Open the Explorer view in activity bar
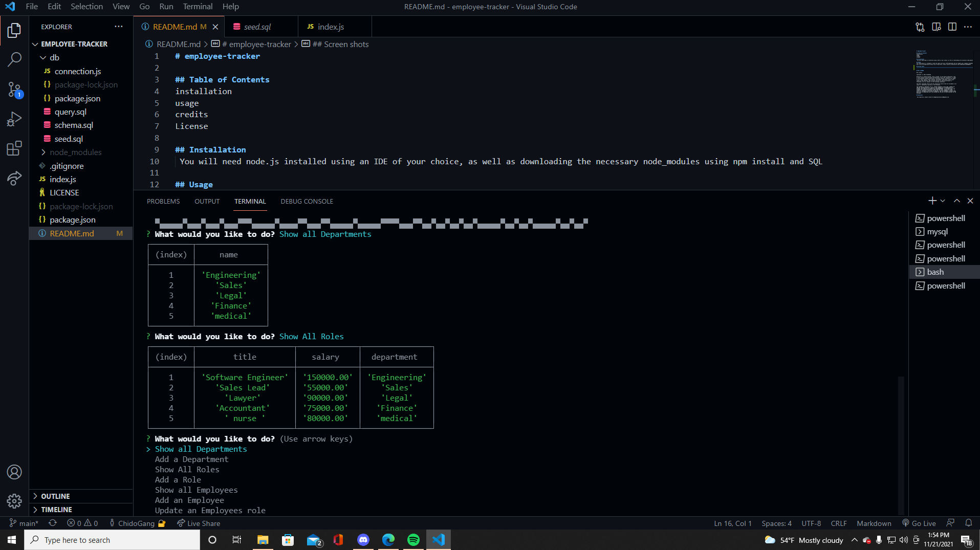Viewport: 980px width, 550px height. [14, 30]
